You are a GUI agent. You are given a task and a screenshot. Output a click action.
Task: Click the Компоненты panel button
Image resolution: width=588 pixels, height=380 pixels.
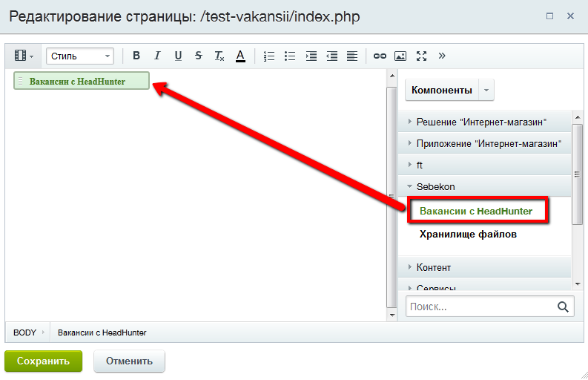(442, 90)
